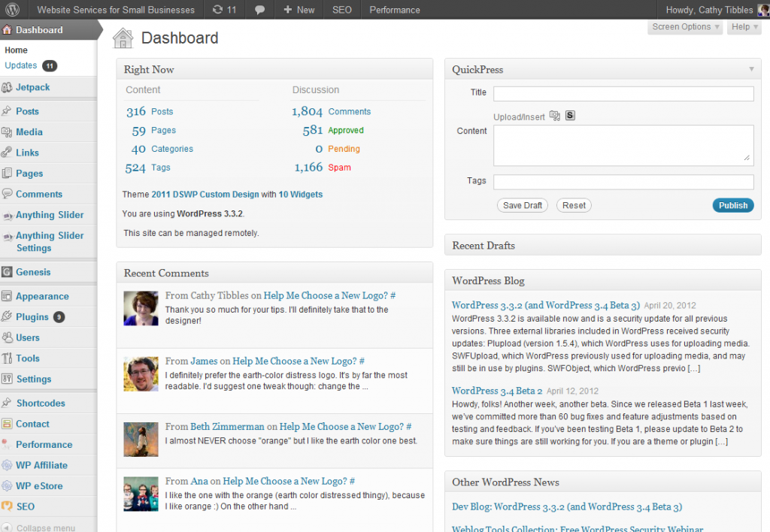The image size is (770, 532).
Task: Open the updates refresh icon showing 11
Action: click(x=224, y=10)
